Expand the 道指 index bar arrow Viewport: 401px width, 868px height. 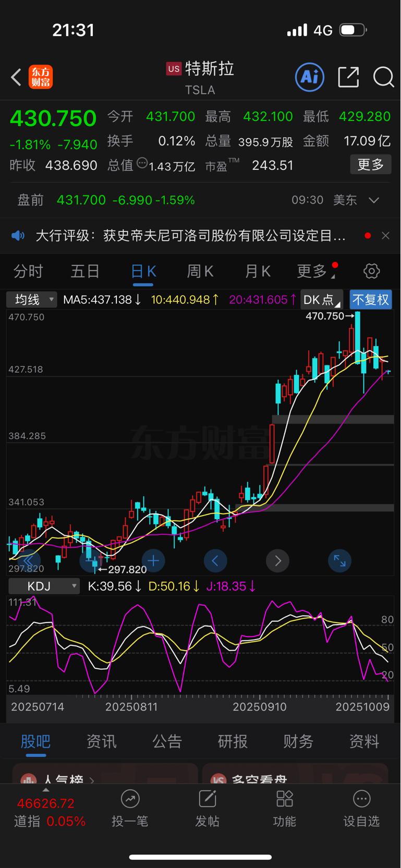click(x=45, y=790)
